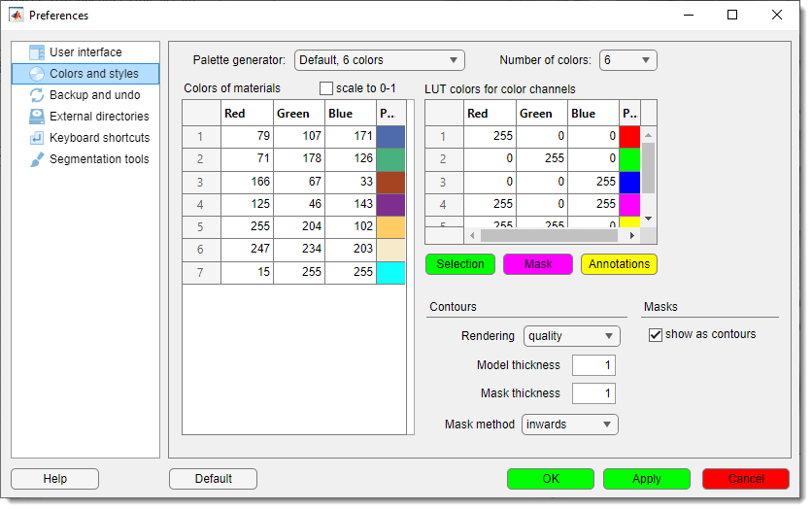Open the Rendering quality dropdown
Viewport: 812px width, 510px height.
point(571,336)
